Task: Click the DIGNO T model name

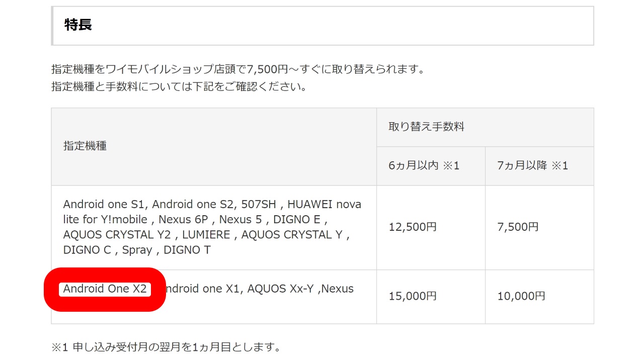Action: tap(187, 250)
